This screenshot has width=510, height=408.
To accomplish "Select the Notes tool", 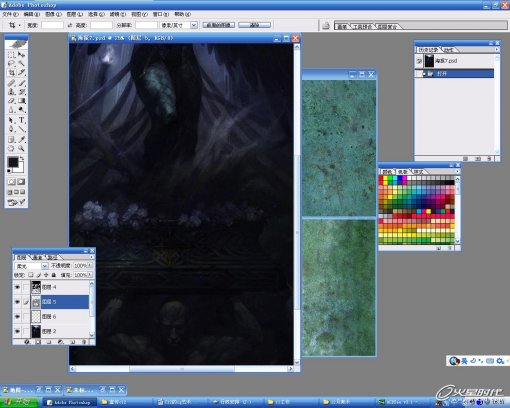I will point(11,139).
